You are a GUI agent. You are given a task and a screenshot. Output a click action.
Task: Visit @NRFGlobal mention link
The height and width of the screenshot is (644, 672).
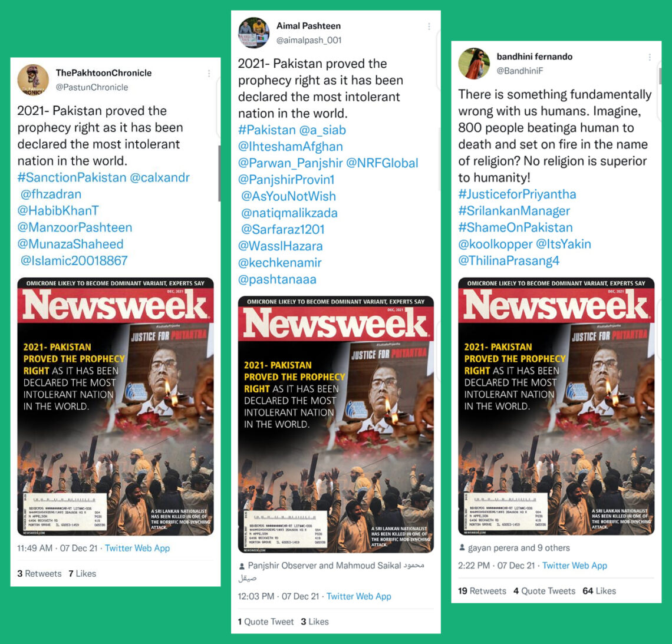point(382,163)
